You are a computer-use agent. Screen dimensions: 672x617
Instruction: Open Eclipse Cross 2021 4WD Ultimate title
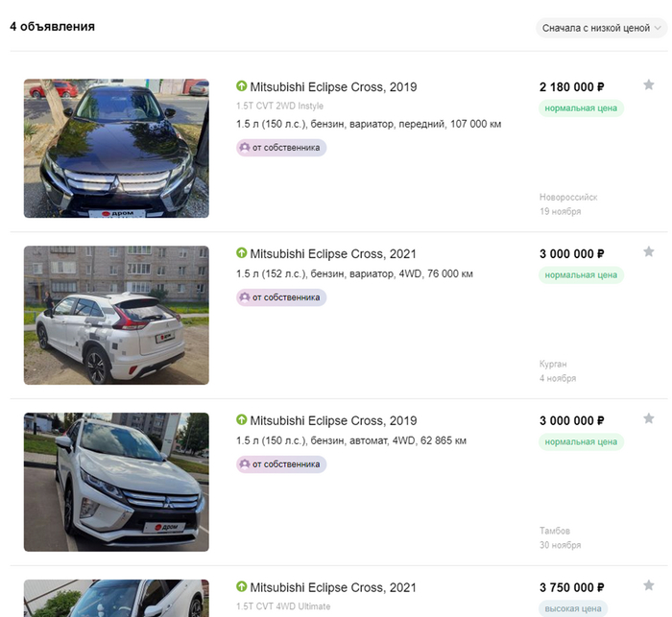(333, 587)
